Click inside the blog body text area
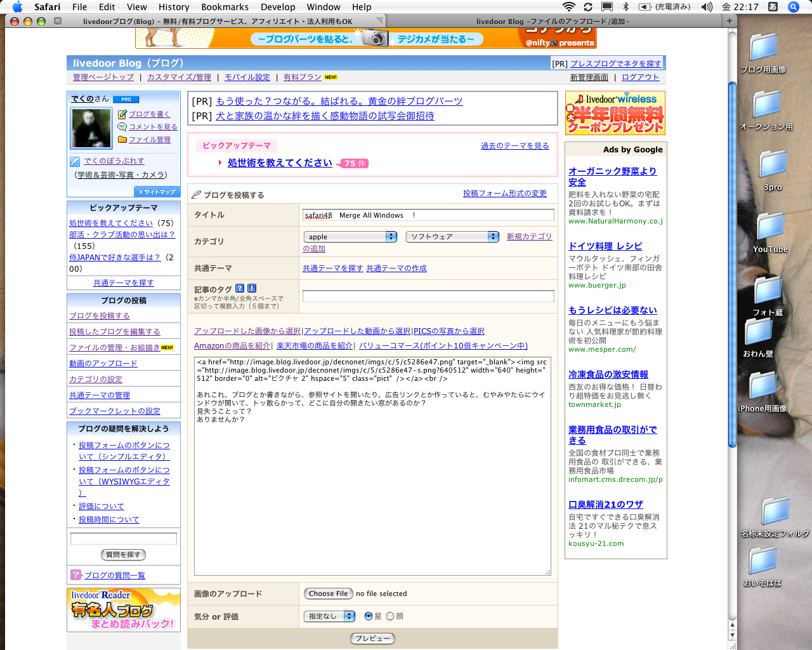 pyautogui.click(x=372, y=466)
